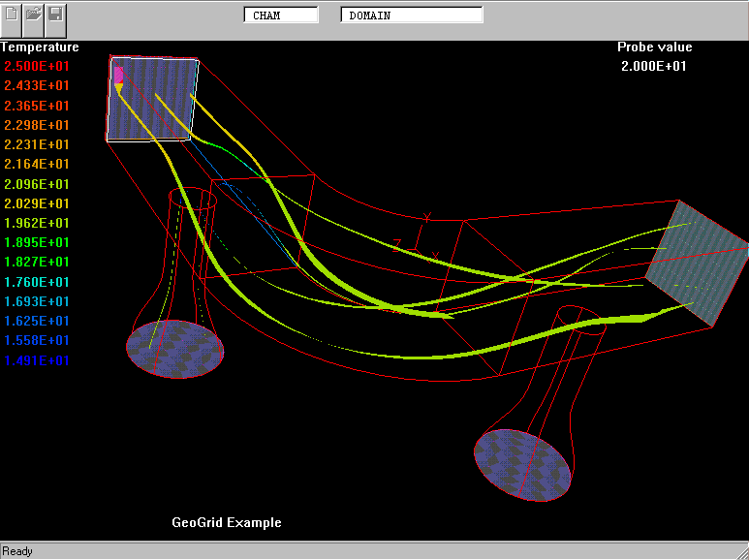
Task: Click the 2.500E+01 red legend value
Action: [x=37, y=66]
